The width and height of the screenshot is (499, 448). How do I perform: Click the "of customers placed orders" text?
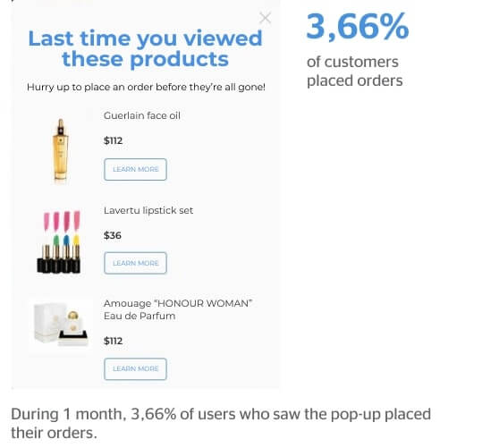click(x=354, y=72)
